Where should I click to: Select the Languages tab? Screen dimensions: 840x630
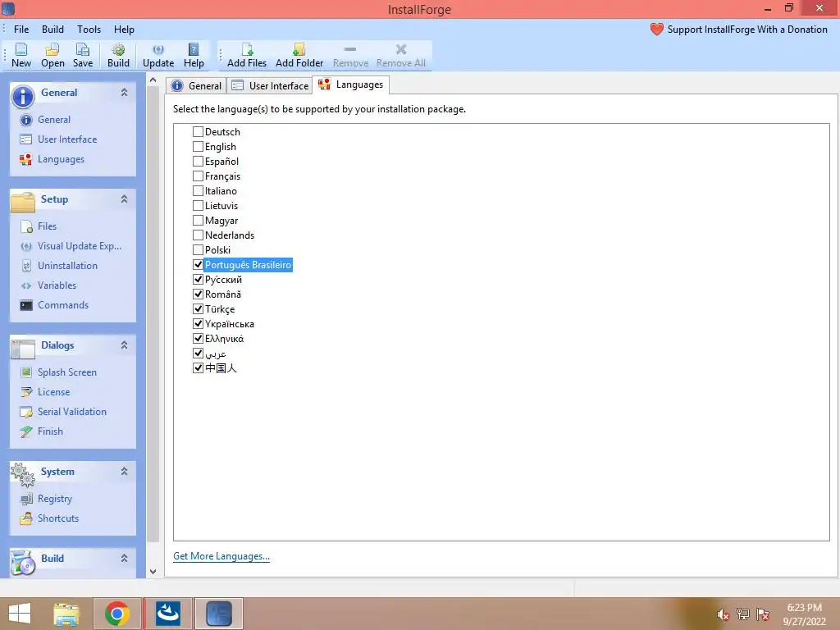click(351, 84)
